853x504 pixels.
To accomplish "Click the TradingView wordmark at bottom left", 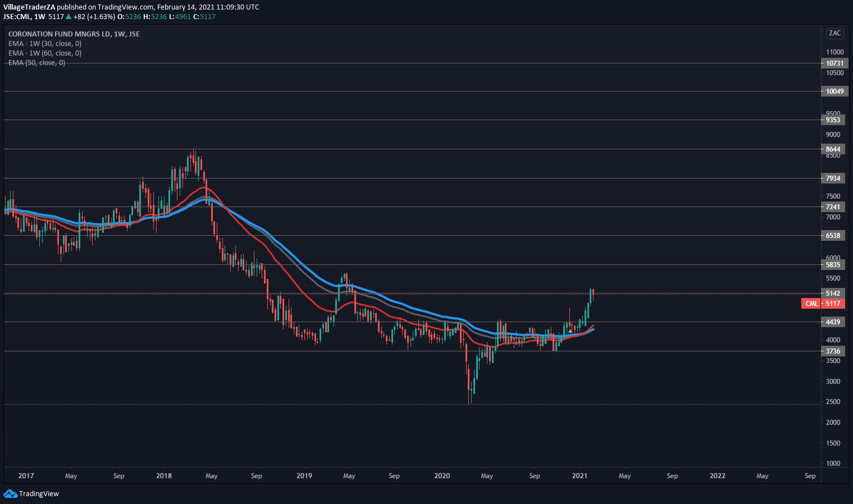I will pos(39,494).
